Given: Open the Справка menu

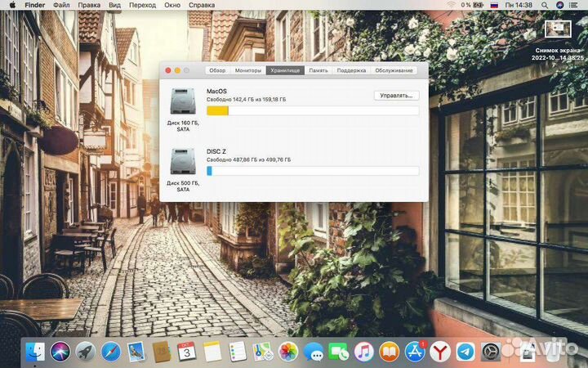Looking at the screenshot, I should [202, 5].
